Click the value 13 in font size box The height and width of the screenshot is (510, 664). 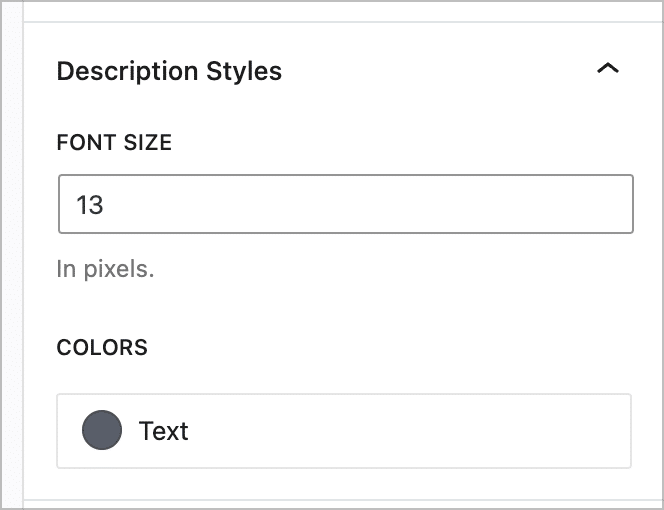coord(90,205)
